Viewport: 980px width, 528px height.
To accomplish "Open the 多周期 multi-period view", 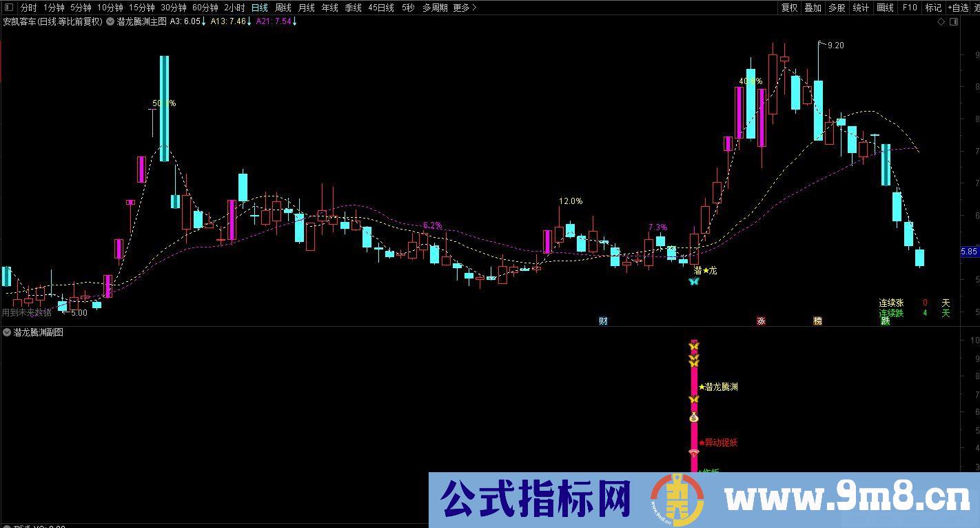I will pyautogui.click(x=435, y=8).
